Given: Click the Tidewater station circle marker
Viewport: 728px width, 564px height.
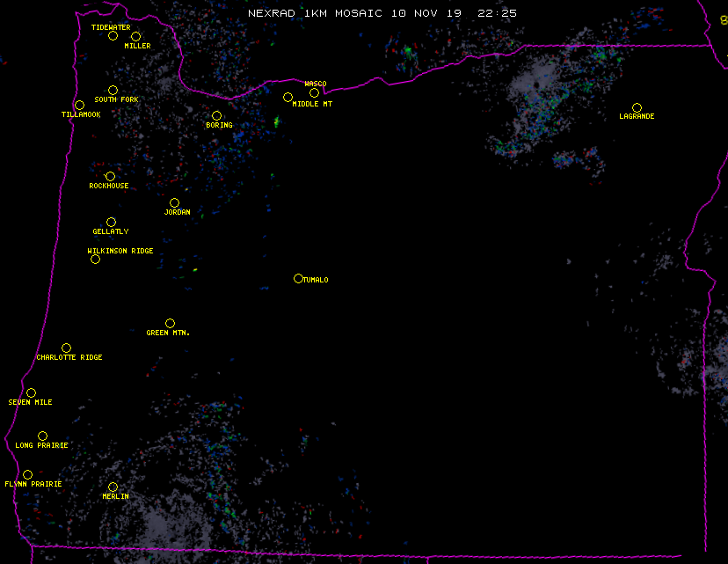Looking at the screenshot, I should pos(113,36).
